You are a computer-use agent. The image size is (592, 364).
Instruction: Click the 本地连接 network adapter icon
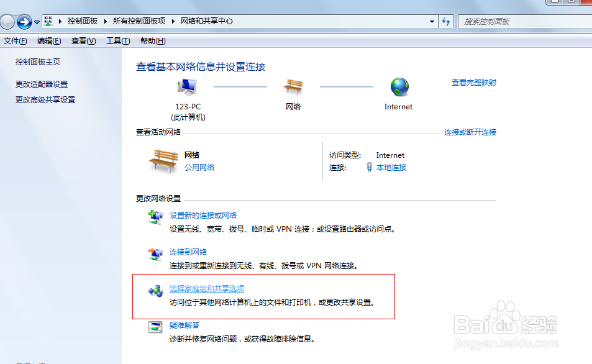click(369, 166)
